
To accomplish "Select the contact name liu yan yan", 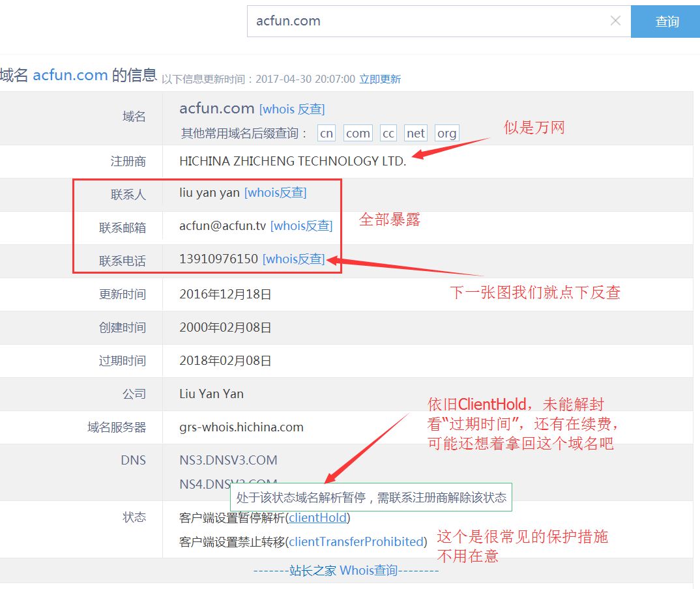I will [x=209, y=192].
